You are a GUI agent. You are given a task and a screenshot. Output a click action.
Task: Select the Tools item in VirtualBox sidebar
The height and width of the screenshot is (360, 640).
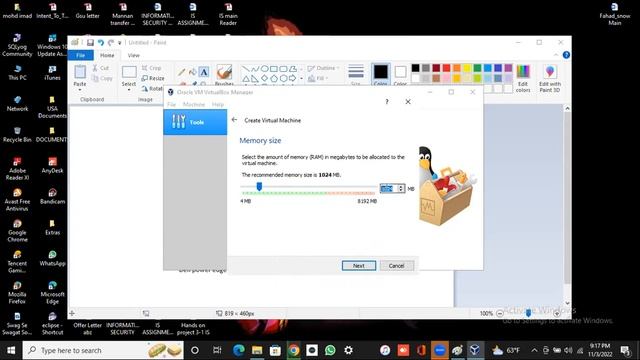(x=195, y=122)
